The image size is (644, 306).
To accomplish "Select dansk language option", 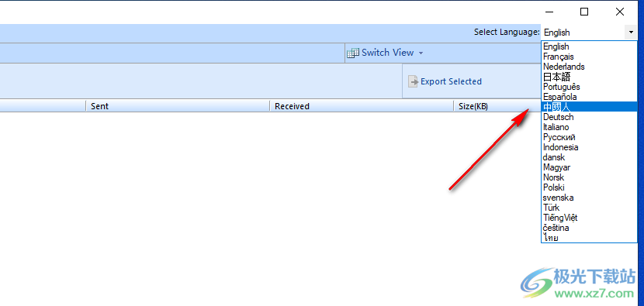I will 589,157.
